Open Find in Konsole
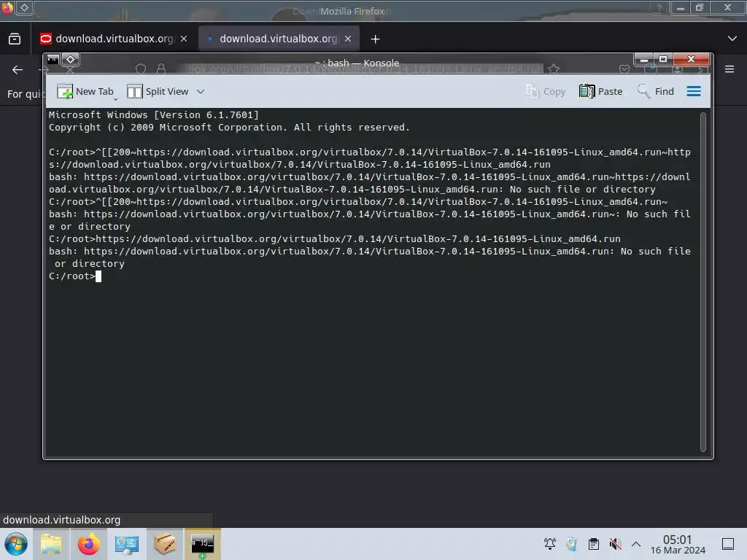Screen dimensions: 747x560 click(x=656, y=91)
